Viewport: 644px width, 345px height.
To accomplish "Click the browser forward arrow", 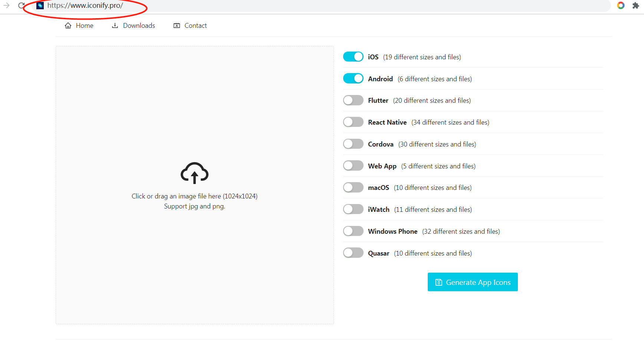I will [x=6, y=5].
